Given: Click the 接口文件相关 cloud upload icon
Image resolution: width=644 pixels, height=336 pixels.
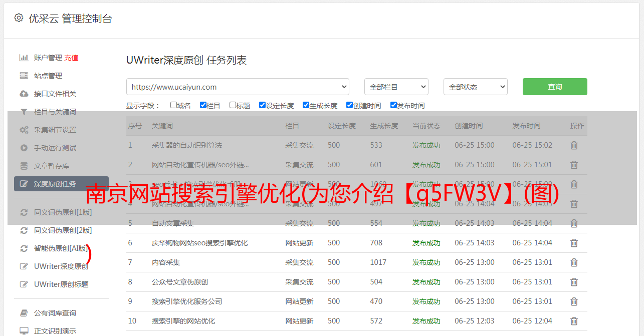Looking at the screenshot, I should (24, 94).
